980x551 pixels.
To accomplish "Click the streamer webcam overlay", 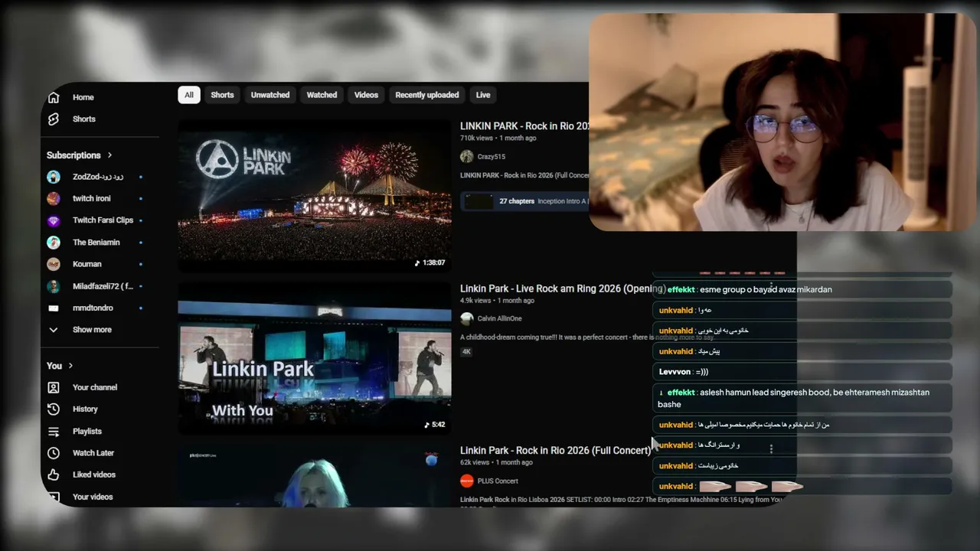I will click(782, 122).
